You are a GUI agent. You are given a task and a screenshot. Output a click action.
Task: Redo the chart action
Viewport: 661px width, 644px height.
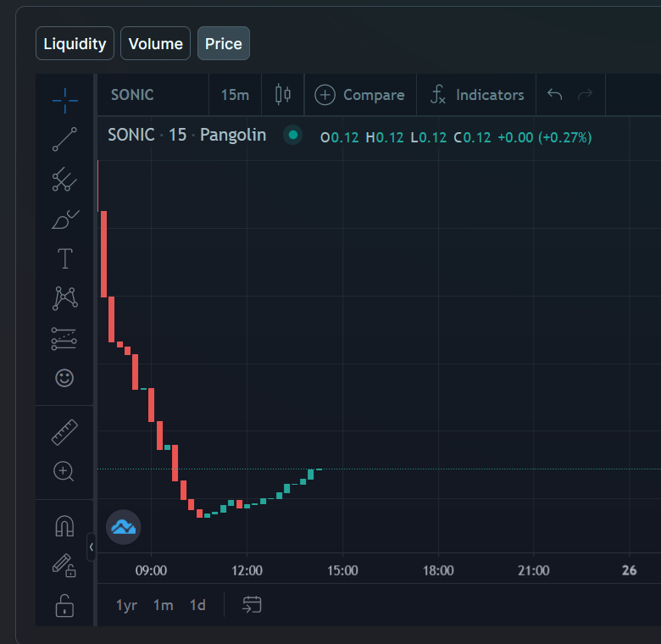585,94
